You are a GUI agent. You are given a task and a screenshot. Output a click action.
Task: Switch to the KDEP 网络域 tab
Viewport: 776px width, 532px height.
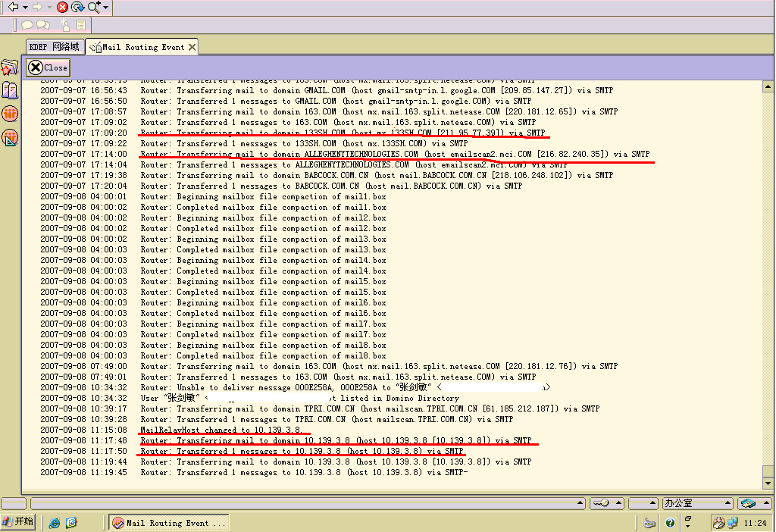pos(54,46)
